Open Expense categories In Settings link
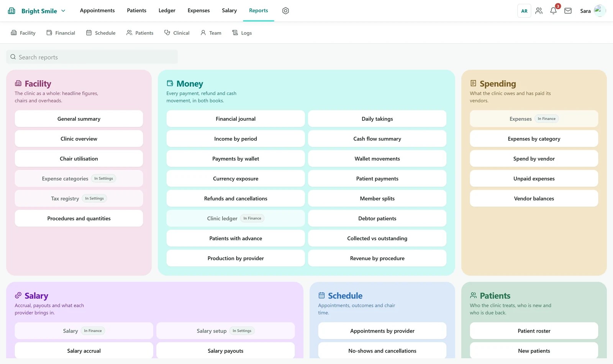Screen dimensions: 613x364 point(79,179)
